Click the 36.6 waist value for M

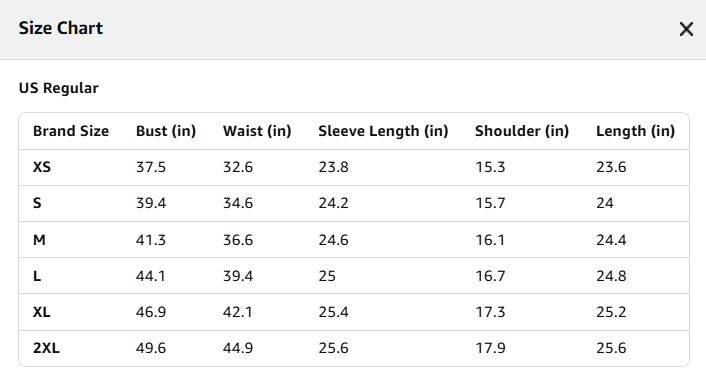[238, 240]
